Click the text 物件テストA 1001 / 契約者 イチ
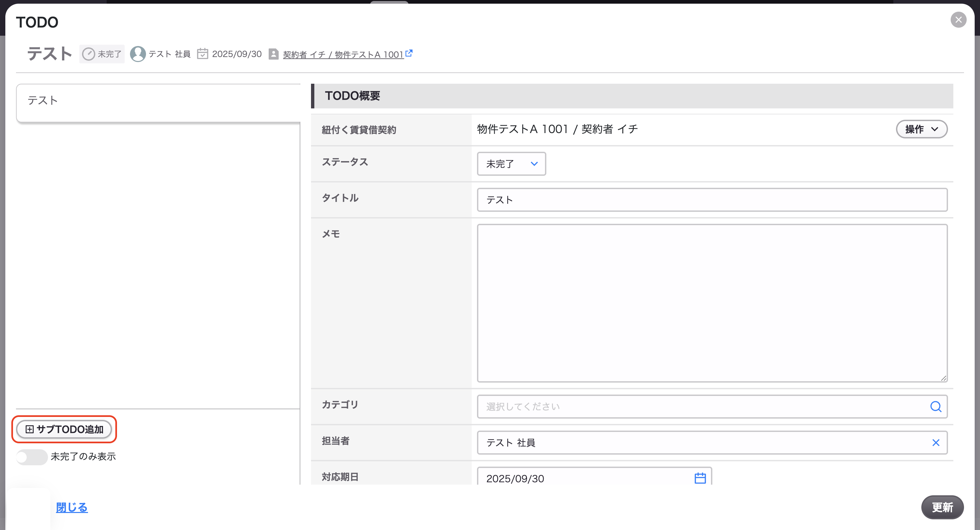 [x=557, y=129]
